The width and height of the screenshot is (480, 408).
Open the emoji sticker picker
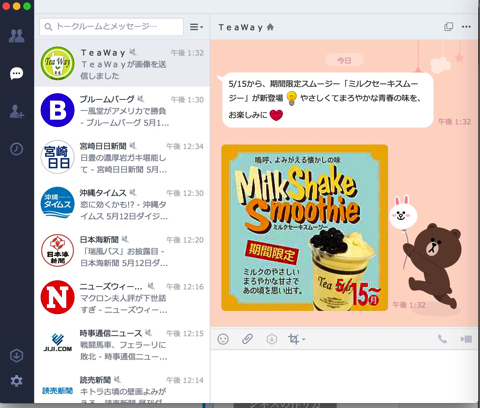tap(223, 339)
